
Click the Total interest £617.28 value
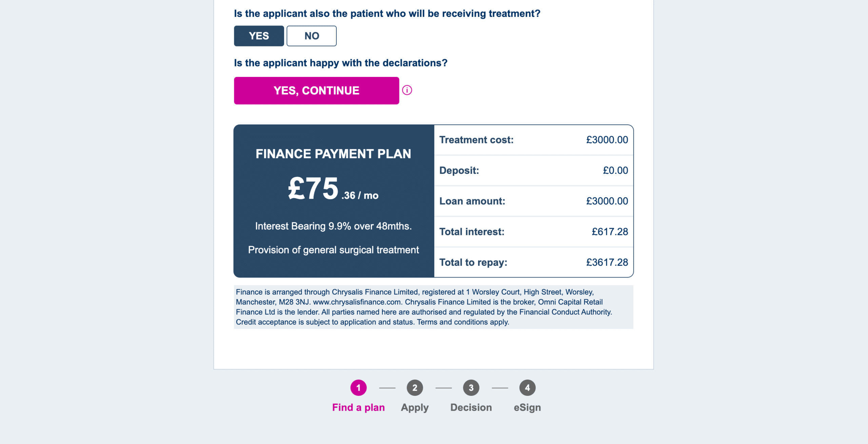pyautogui.click(x=610, y=232)
